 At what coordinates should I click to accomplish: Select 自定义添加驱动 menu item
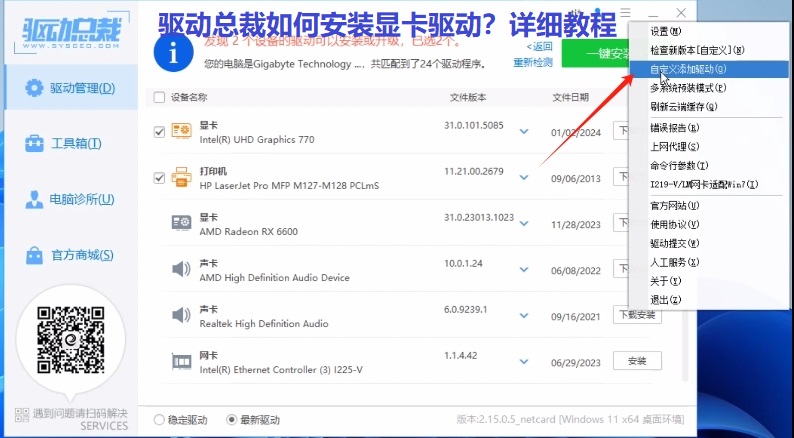[x=708, y=69]
